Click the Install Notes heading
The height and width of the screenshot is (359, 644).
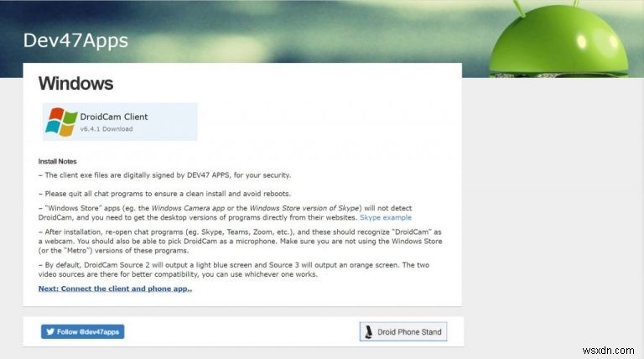click(x=57, y=161)
